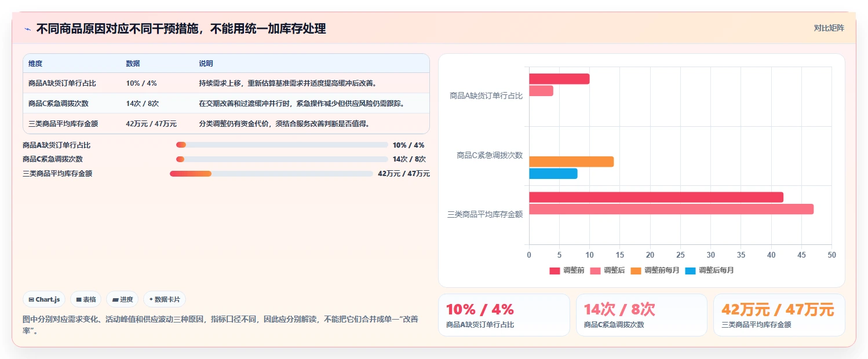
Task: Toggle 调整后每月 legend swatch
Action: pyautogui.click(x=691, y=270)
